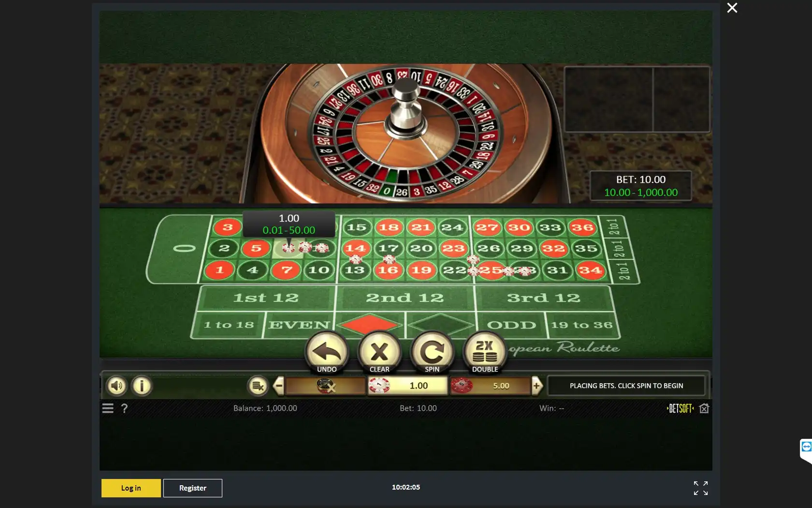Image resolution: width=812 pixels, height=508 pixels.
Task: Open the help question mark
Action: tap(124, 408)
